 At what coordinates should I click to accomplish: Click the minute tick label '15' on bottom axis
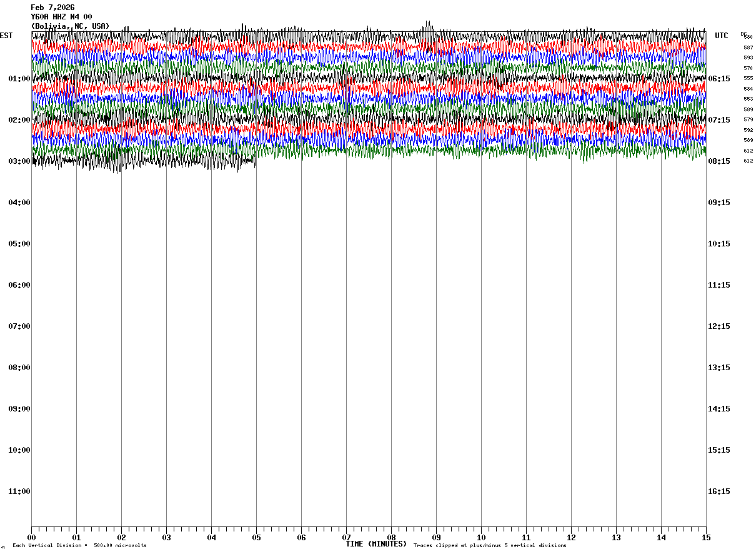point(706,538)
